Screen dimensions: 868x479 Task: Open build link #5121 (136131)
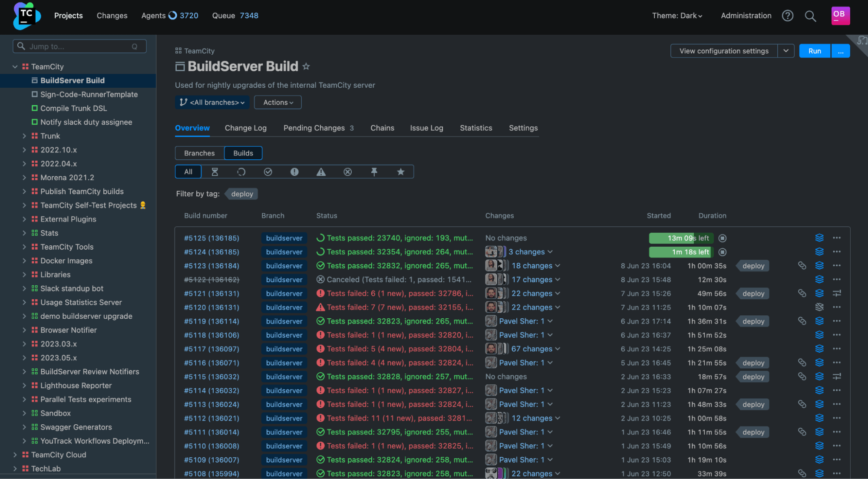[211, 294]
